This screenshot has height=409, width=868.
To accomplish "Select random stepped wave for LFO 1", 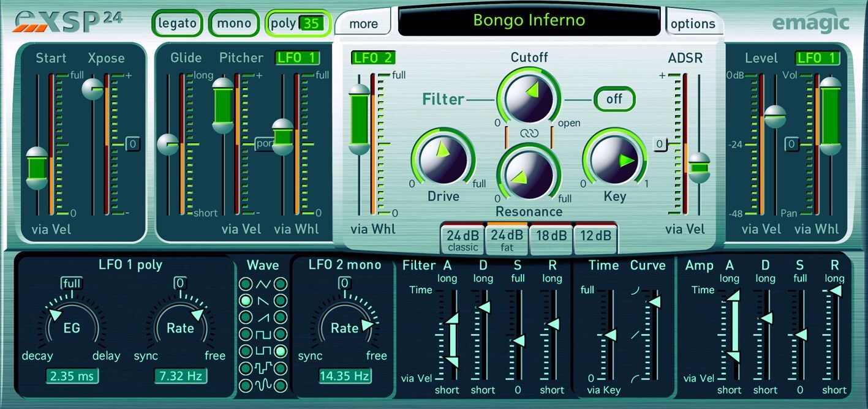I will (x=246, y=369).
